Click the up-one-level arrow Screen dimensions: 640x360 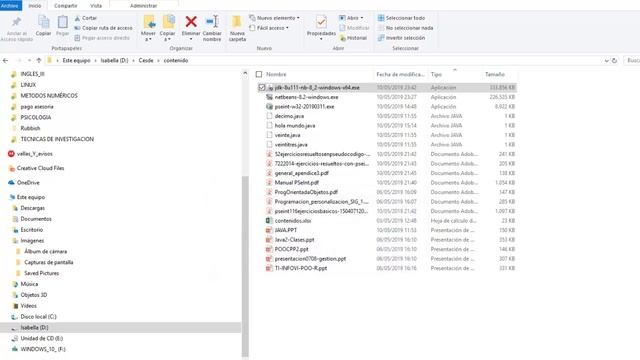click(39, 60)
